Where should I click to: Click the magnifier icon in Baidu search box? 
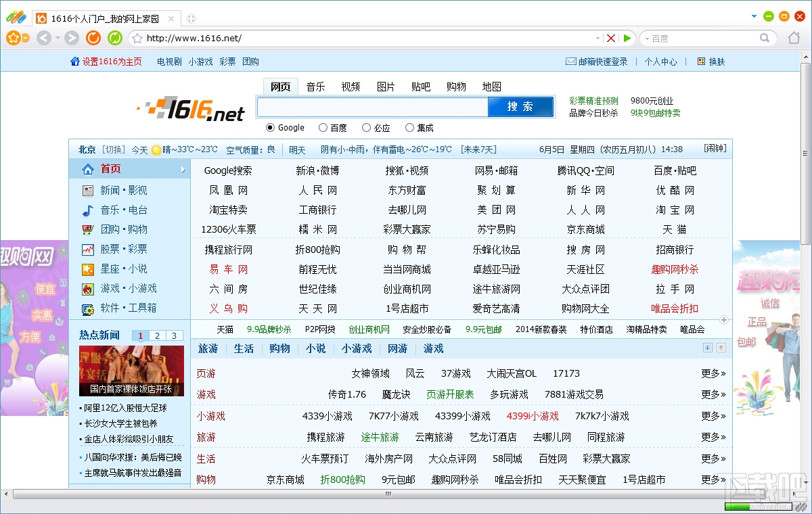click(x=765, y=39)
